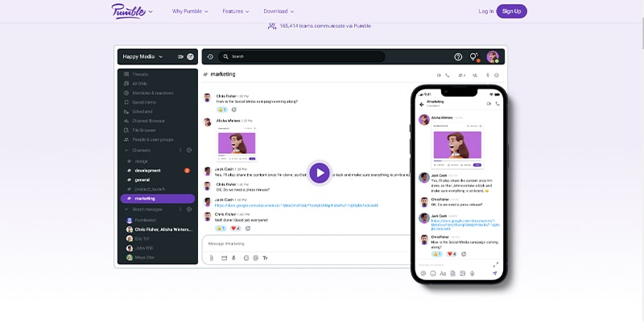This screenshot has width=644, height=322.
Task: Click the Google Docs link from Jack Cash
Action: (x=296, y=205)
